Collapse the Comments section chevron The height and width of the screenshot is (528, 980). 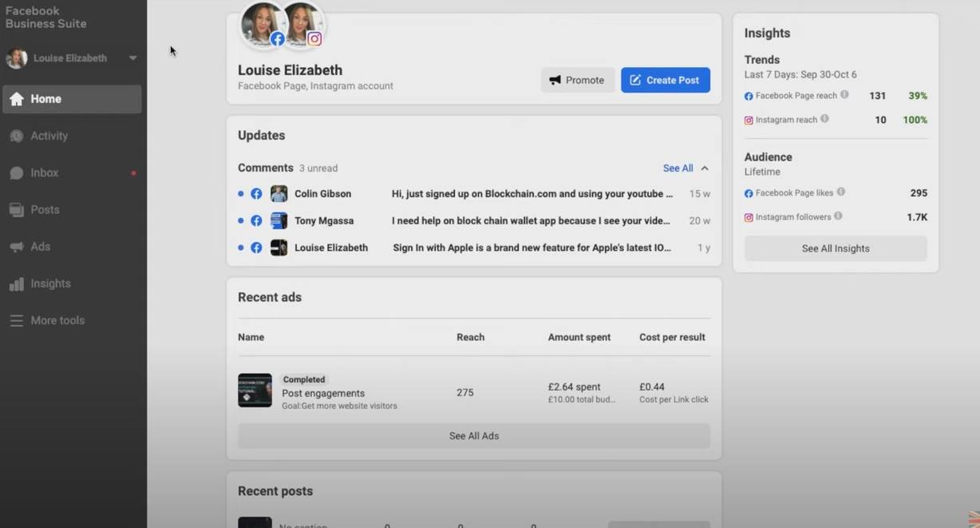click(705, 169)
